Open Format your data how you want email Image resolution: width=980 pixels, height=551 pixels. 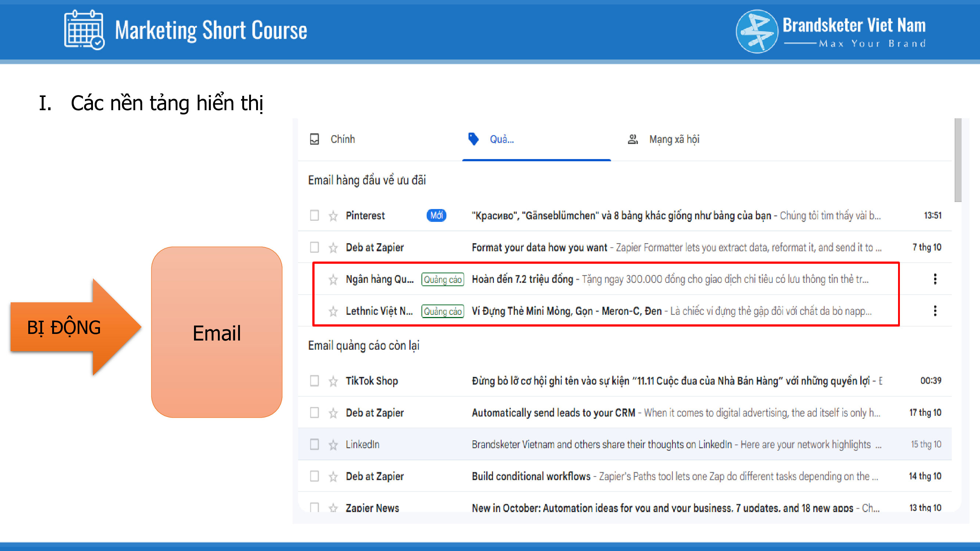(x=539, y=248)
